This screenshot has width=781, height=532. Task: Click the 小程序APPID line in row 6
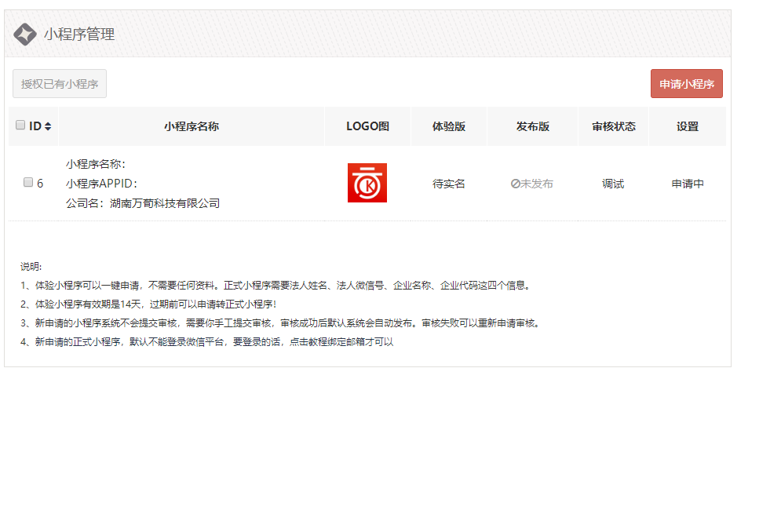click(102, 184)
